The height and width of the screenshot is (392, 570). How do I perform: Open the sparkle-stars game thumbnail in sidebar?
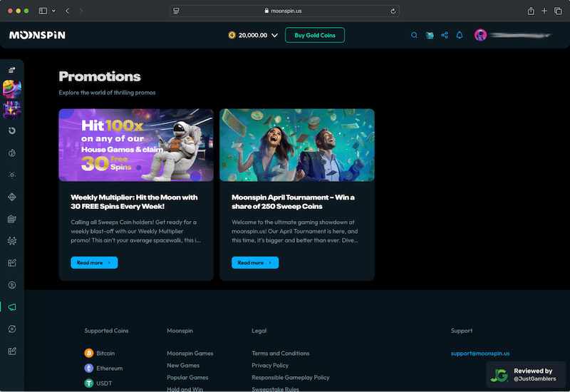click(x=12, y=110)
